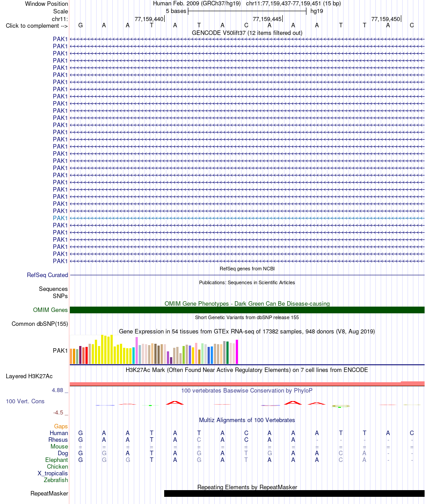Click the Chicken species row label
This screenshot has height=504, width=425.
[58, 467]
